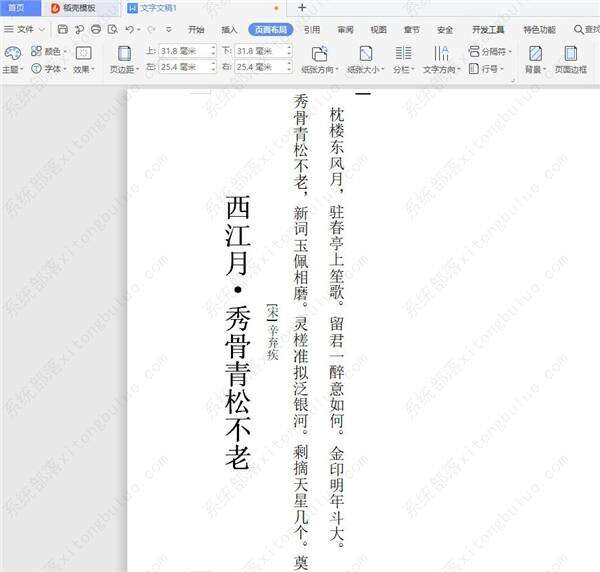Click the Print icon
Image resolution: width=600 pixels, height=572 pixels.
(x=96, y=29)
